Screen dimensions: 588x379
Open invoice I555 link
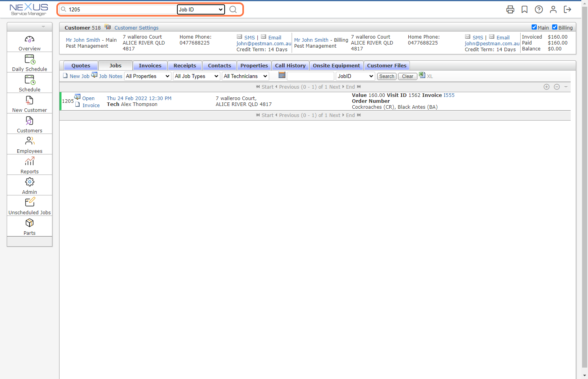coord(449,95)
